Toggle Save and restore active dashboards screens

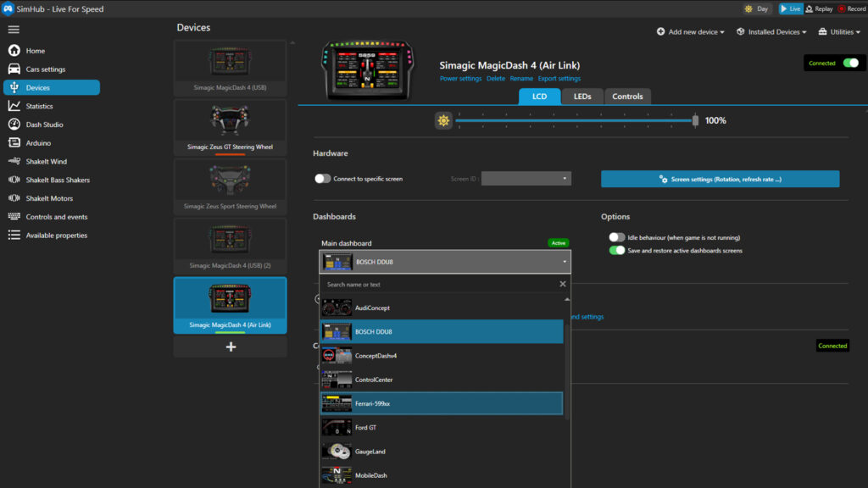click(617, 250)
